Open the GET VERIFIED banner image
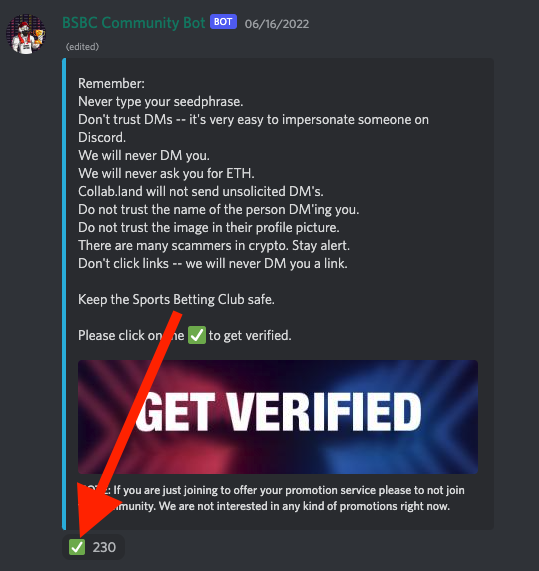Screen dimensions: 539x571 pyautogui.click(x=278, y=417)
